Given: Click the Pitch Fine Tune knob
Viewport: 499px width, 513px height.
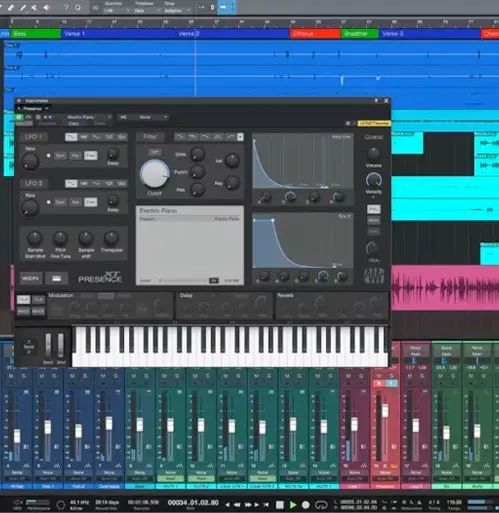Looking at the screenshot, I should coord(60,238).
